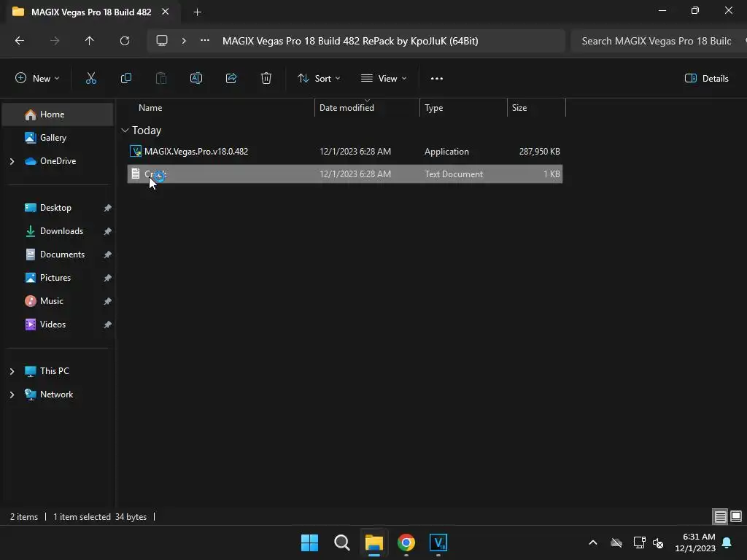Open Desktop quick access folder
The image size is (747, 560).
click(55, 208)
